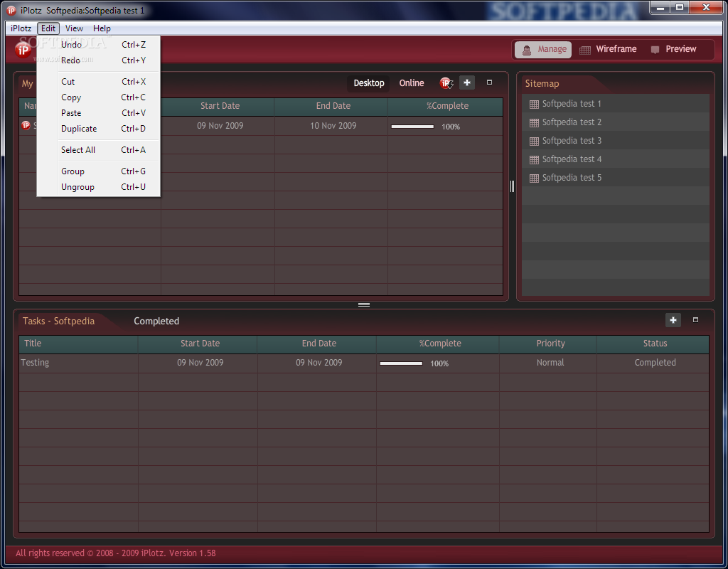Switch to Wireframe mode
This screenshot has height=569, width=728.
point(609,49)
